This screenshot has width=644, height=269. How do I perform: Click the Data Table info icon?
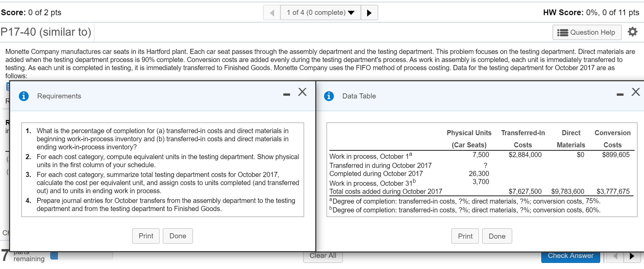coord(329,96)
